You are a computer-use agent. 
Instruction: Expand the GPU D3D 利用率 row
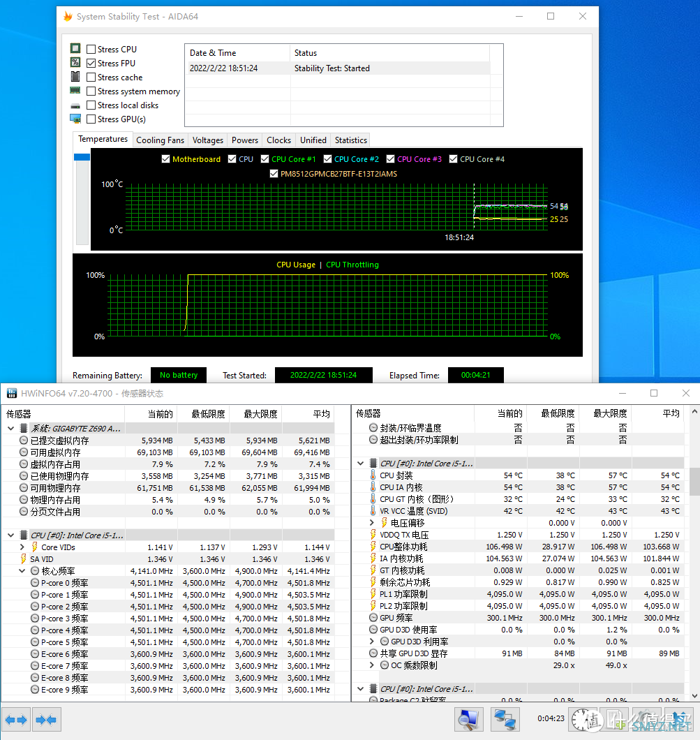coord(372,642)
